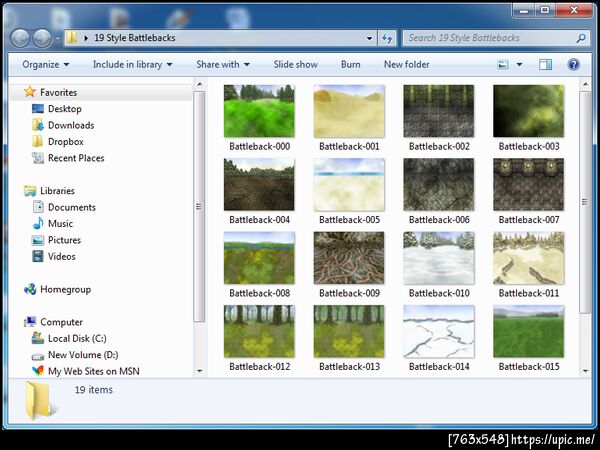Screen dimensions: 600x450
Task: Open address bar history dropdown
Action: point(369,38)
